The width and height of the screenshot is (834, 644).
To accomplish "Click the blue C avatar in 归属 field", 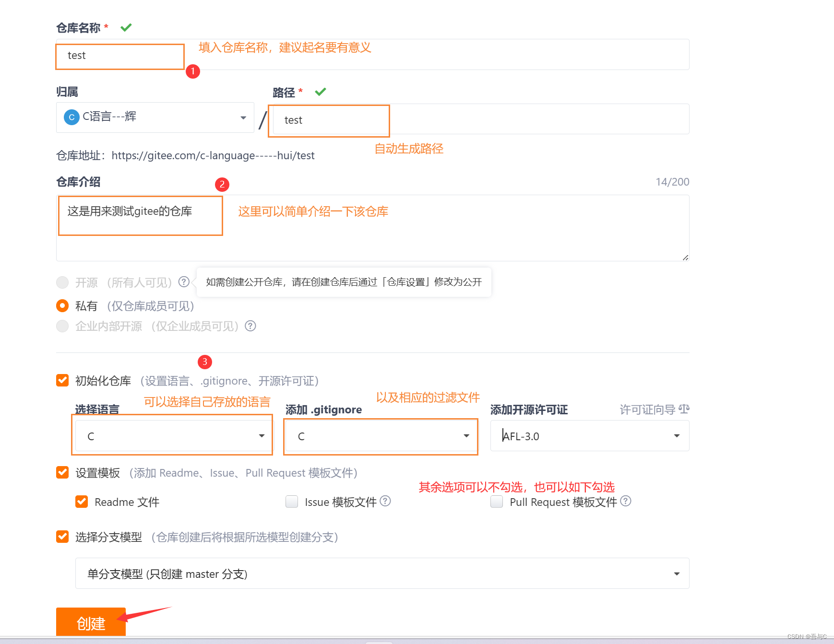I will click(x=71, y=117).
